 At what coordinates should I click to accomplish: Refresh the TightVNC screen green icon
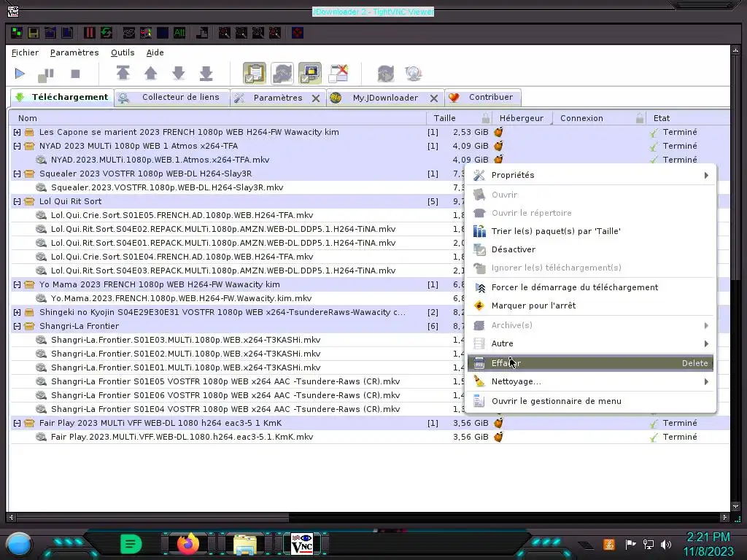(107, 33)
